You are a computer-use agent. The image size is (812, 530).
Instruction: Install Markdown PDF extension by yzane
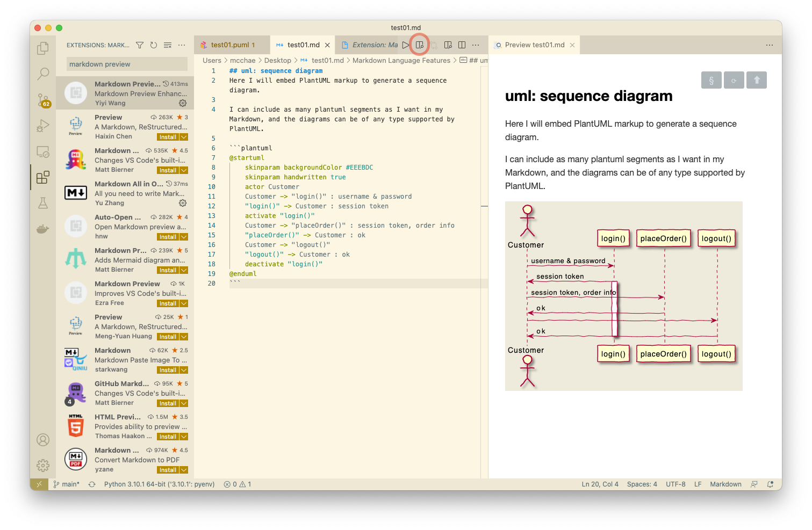(x=168, y=470)
